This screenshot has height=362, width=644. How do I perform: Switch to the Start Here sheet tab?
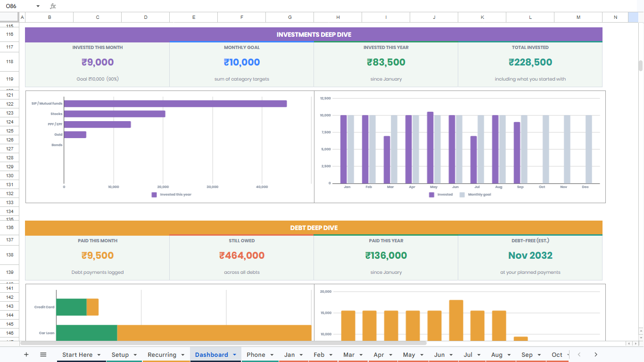pos(77,354)
